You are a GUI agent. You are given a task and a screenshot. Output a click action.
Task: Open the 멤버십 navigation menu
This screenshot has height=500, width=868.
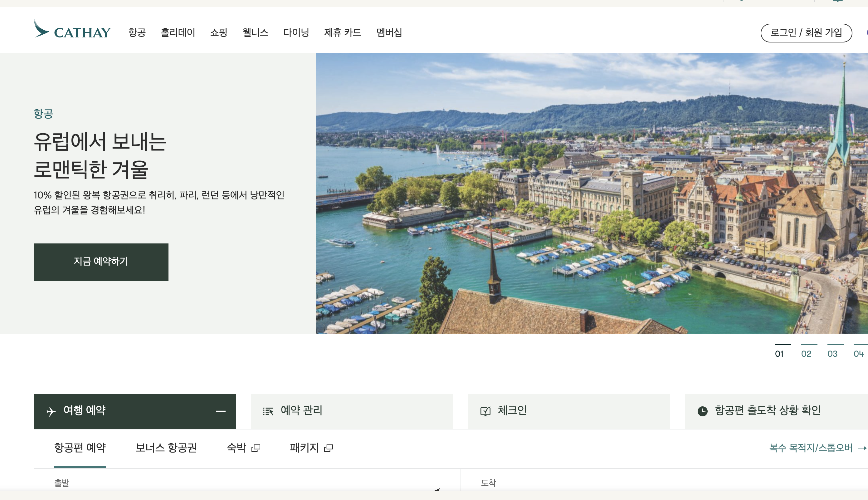389,33
